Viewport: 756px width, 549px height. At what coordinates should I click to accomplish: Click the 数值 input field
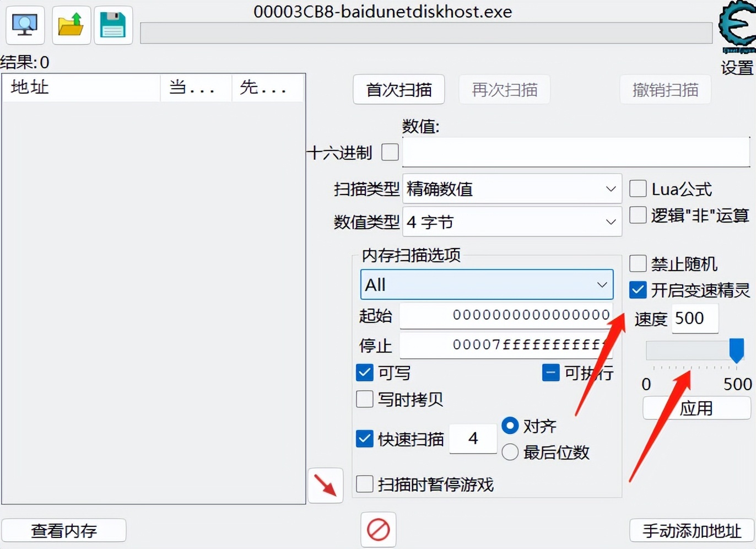pyautogui.click(x=576, y=152)
